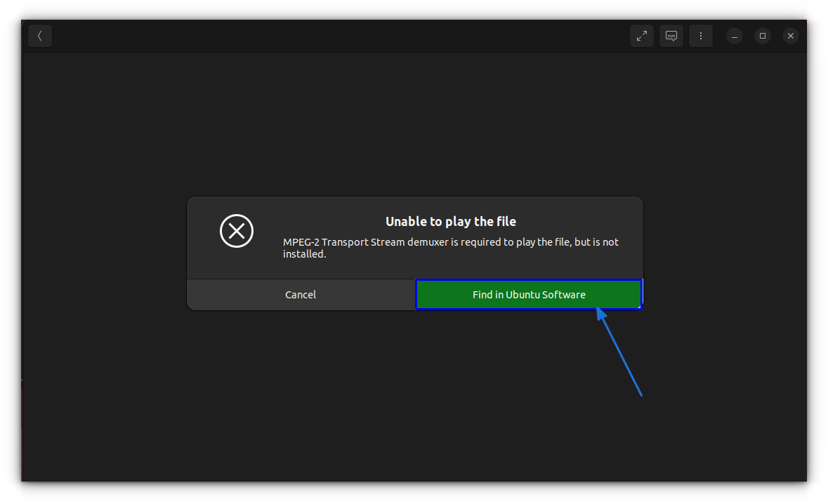Maximize the video player window
The image size is (828, 504).
pos(763,36)
